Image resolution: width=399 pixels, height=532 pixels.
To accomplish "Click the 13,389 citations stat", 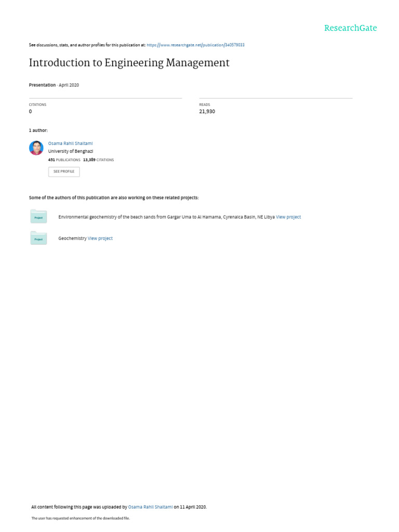I will coord(98,160).
